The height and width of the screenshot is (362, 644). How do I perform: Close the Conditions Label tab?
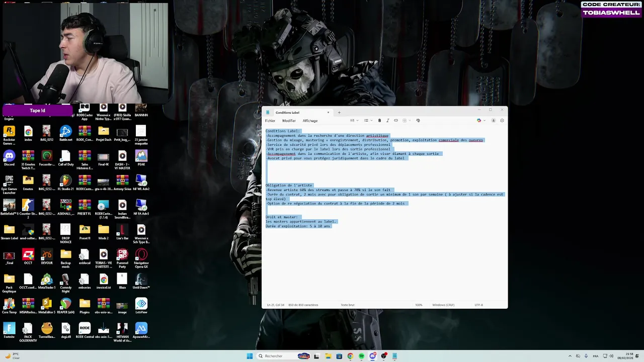click(x=328, y=113)
